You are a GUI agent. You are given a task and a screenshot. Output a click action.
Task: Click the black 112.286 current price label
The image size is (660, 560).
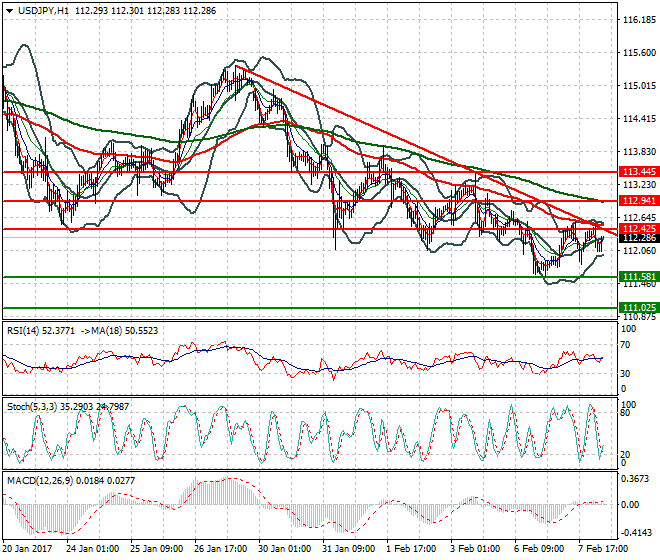point(639,238)
